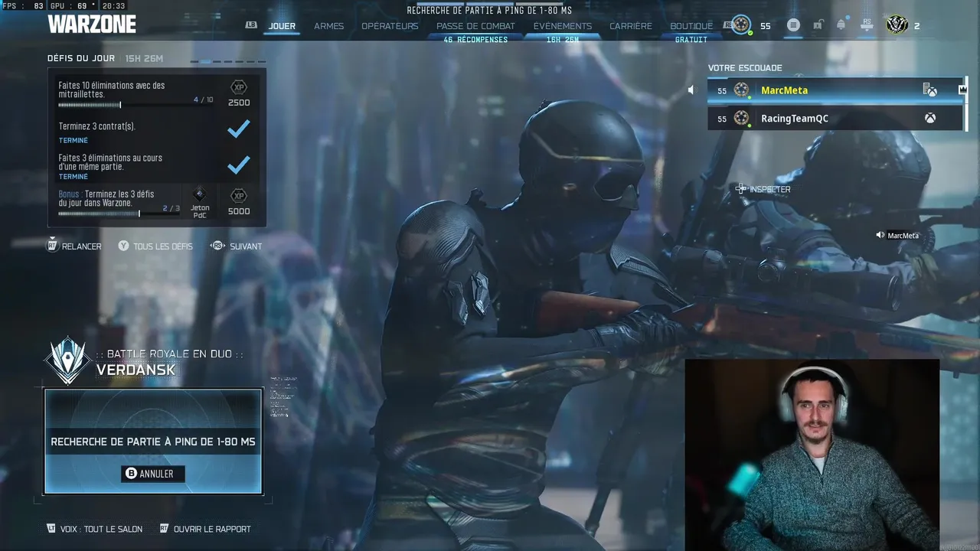The width and height of the screenshot is (980, 551).
Task: Click the Xbox platform icon for RacingTeamQC
Action: click(929, 118)
